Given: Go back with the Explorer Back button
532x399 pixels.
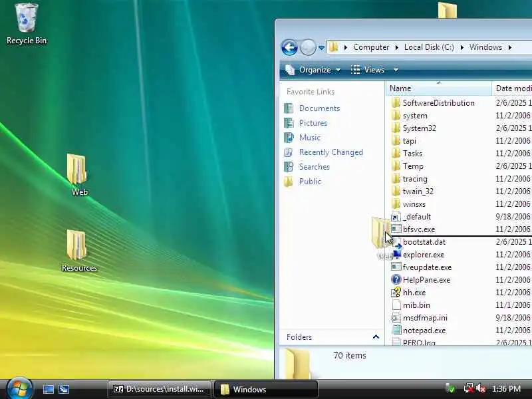Looking at the screenshot, I should (x=289, y=47).
